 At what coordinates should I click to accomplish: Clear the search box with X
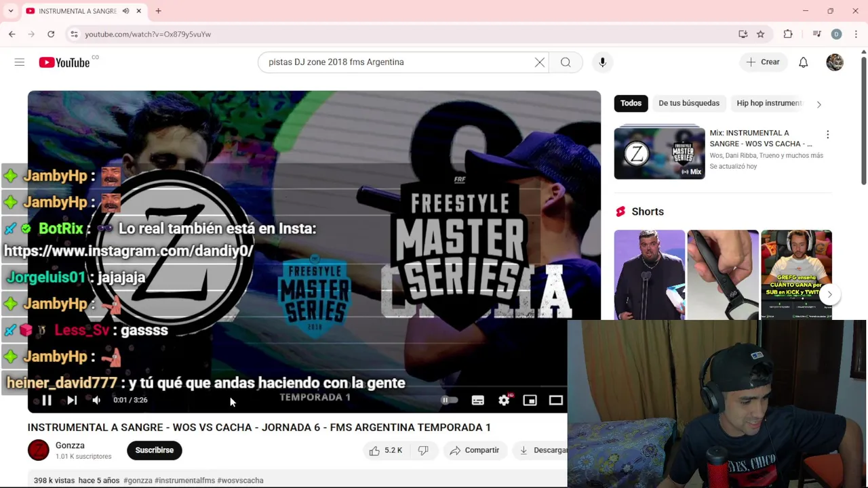pos(540,62)
